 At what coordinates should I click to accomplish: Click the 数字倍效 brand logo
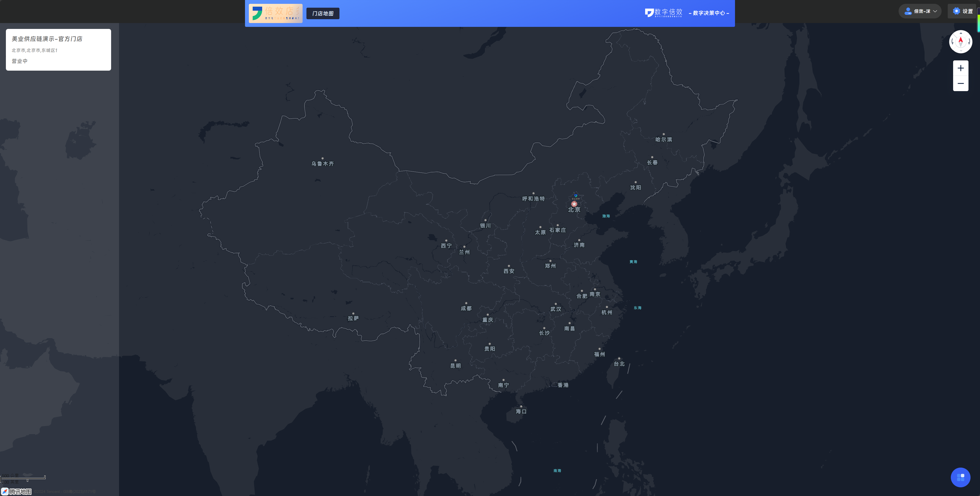[x=664, y=13]
